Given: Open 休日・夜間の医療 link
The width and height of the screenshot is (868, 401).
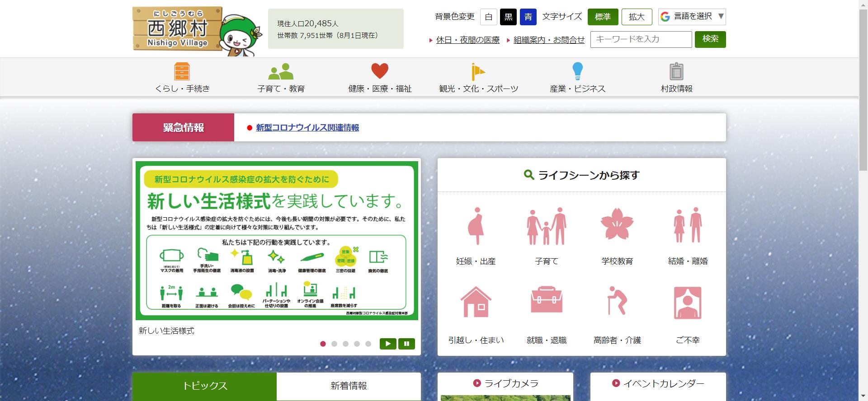Looking at the screenshot, I should coord(468,40).
